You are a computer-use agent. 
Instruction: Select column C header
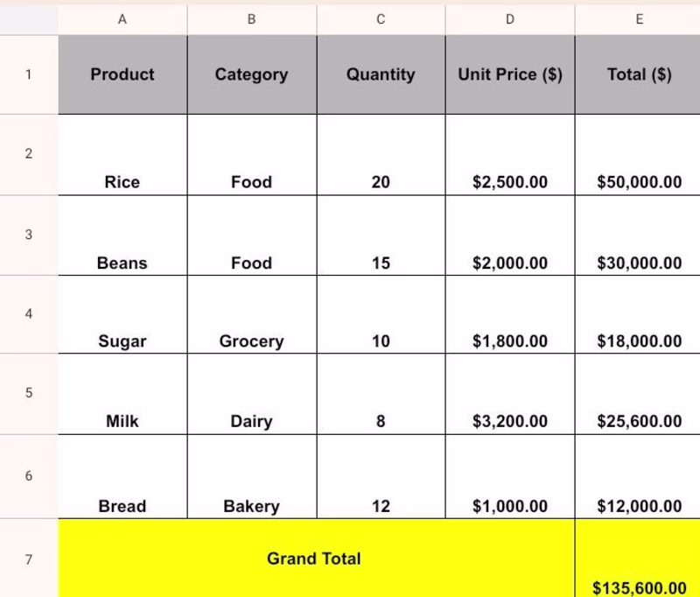(x=381, y=19)
